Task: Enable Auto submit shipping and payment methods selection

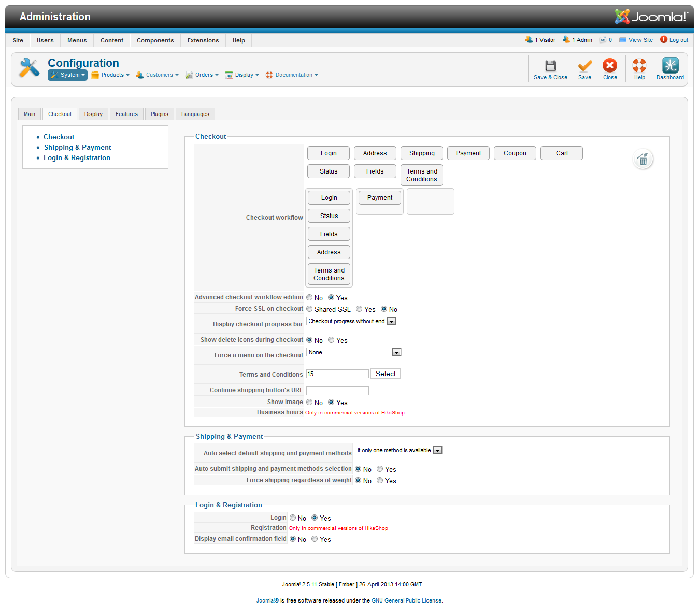Action: [x=380, y=469]
